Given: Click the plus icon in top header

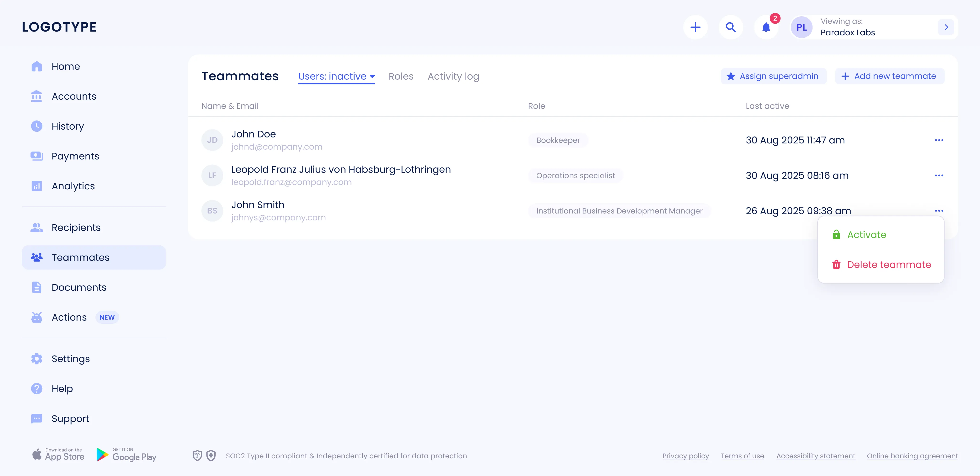Looking at the screenshot, I should 695,27.
